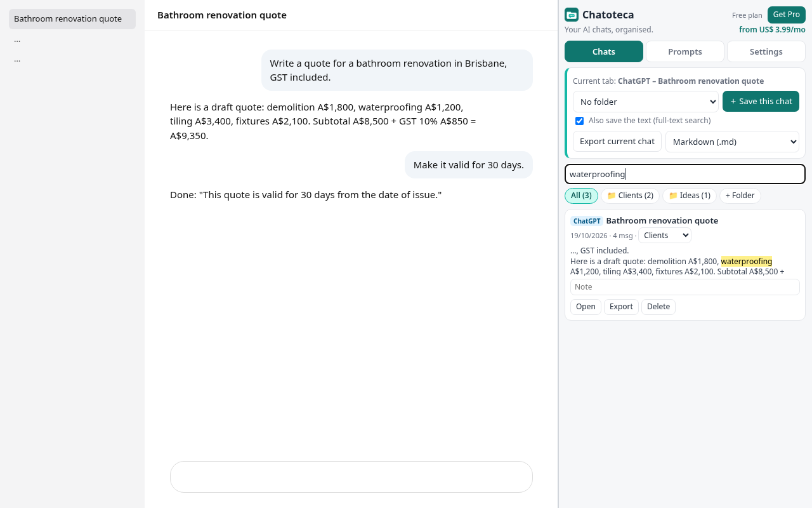This screenshot has height=508, width=812.
Task: Open the Markdown export format dropdown
Action: click(x=732, y=142)
